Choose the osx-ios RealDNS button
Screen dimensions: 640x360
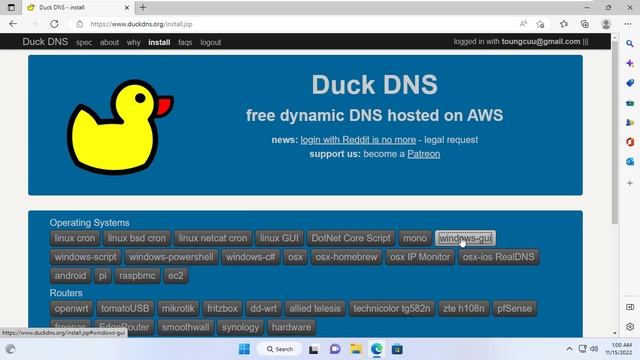click(x=498, y=257)
